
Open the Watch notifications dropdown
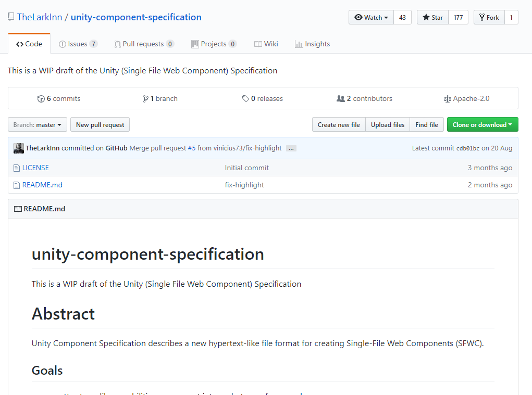371,17
